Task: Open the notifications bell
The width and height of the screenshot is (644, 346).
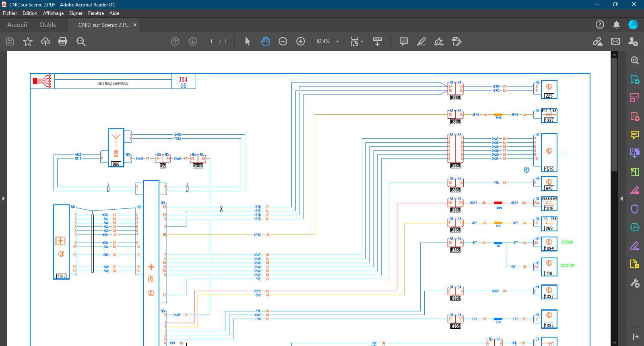Action: [616, 25]
